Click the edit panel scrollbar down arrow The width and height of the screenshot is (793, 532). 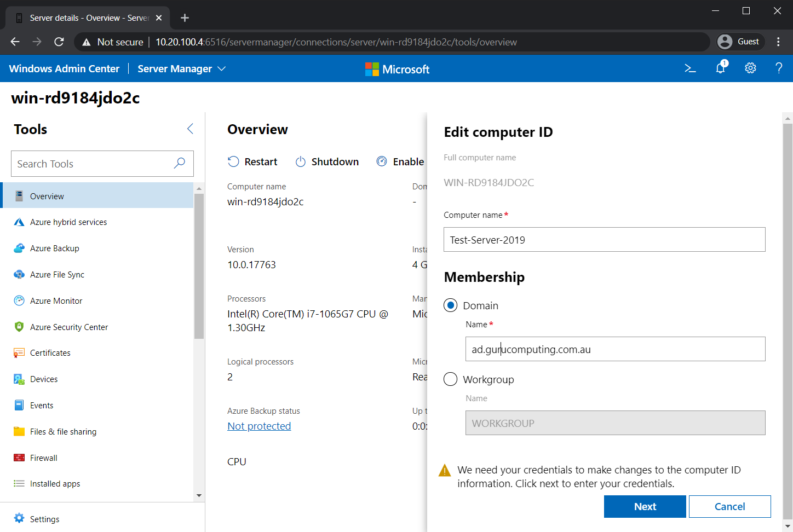pos(788,527)
